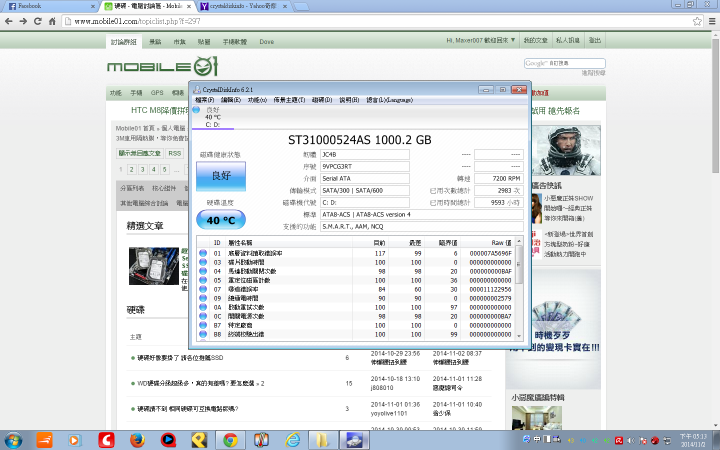
Task: Click the blue status dot for attribute 03
Action: (x=203, y=262)
